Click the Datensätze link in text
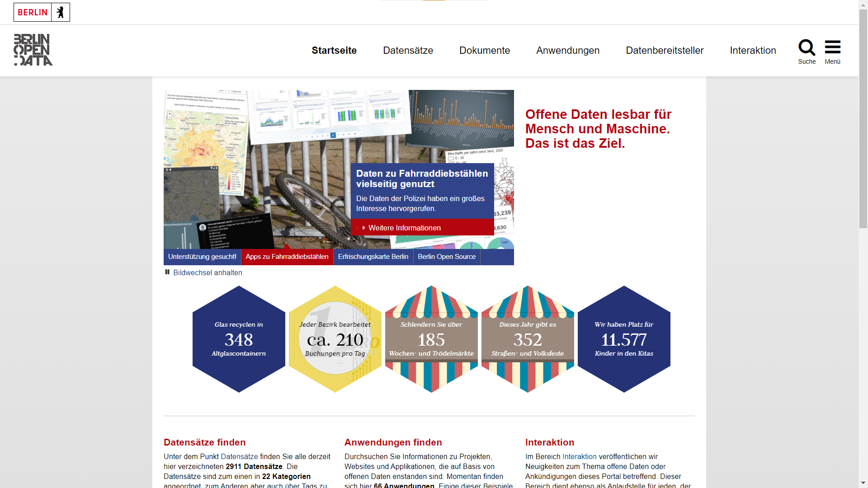The image size is (868, 488). tap(239, 456)
